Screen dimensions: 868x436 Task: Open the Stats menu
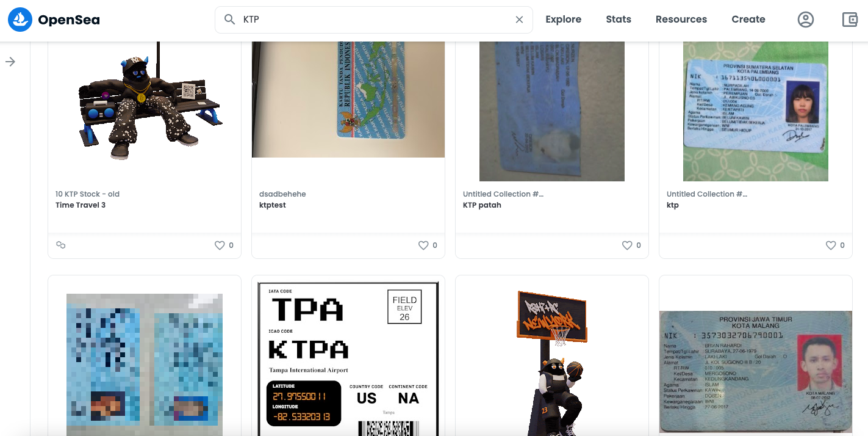[x=619, y=20]
